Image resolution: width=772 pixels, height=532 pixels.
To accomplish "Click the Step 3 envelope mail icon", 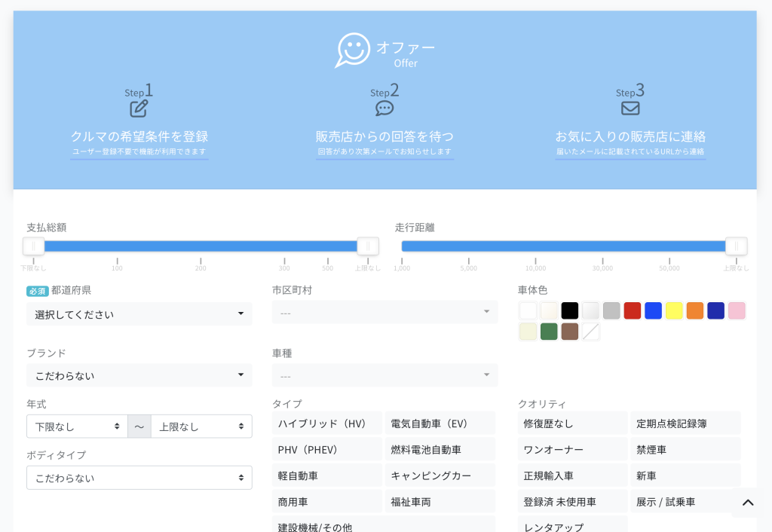I will click(x=630, y=109).
